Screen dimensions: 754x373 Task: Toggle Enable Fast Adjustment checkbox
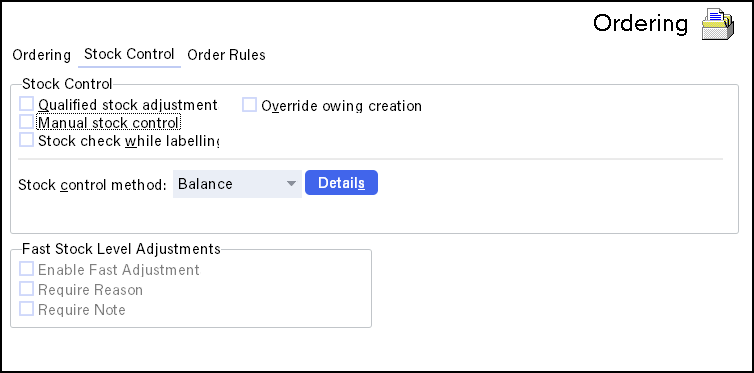click(x=26, y=269)
